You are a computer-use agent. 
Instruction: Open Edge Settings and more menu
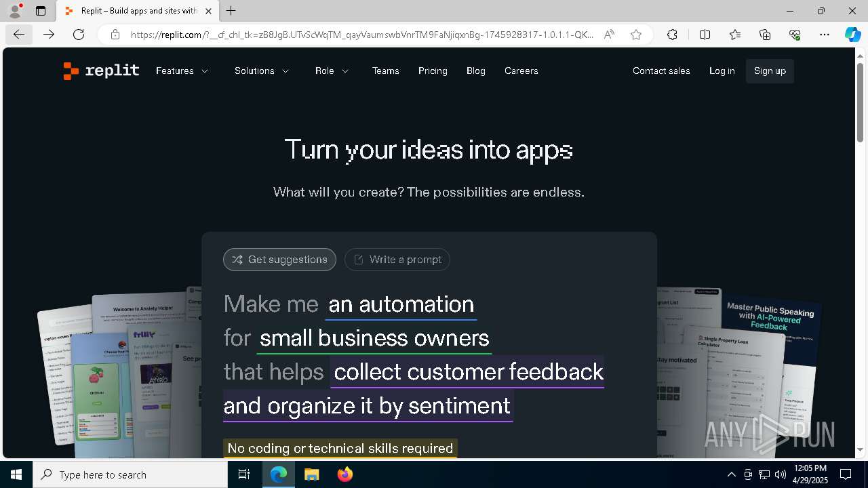[825, 35]
